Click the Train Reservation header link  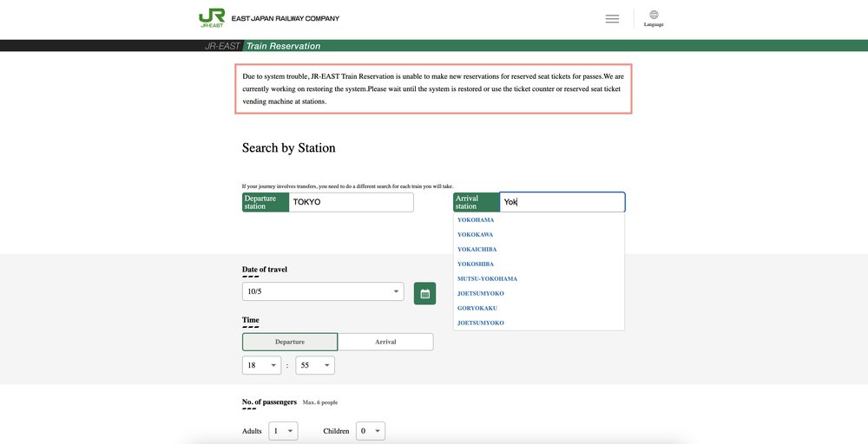(x=283, y=46)
